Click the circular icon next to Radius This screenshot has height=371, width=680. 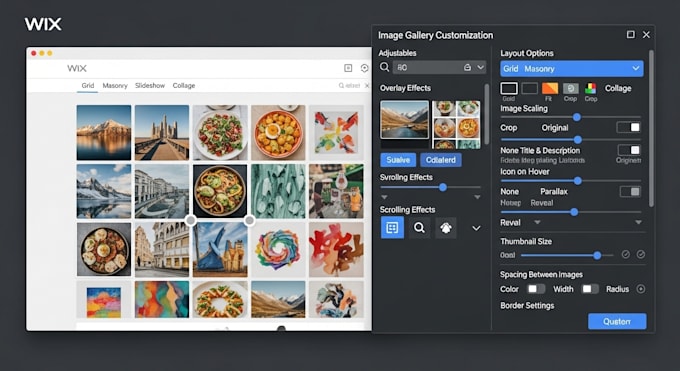click(641, 289)
